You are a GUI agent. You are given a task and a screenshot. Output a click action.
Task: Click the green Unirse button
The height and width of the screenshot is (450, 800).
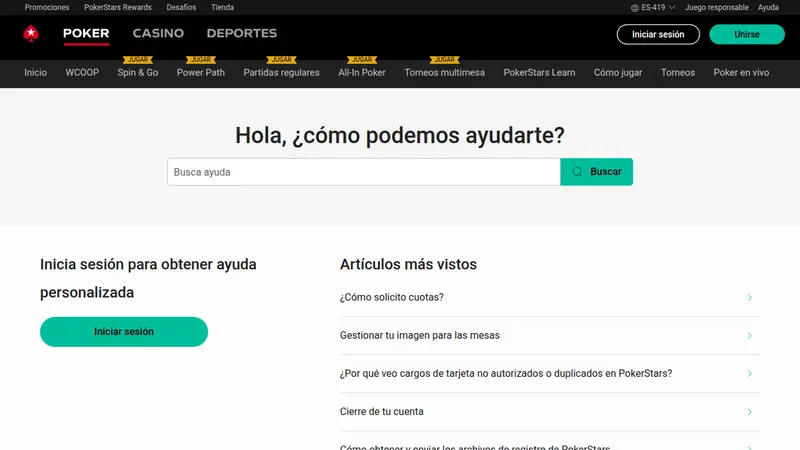(747, 34)
